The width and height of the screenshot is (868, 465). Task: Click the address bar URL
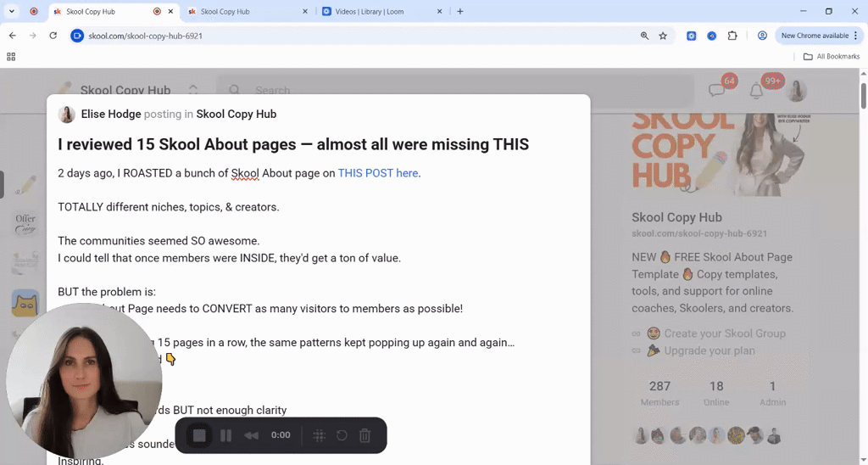146,36
